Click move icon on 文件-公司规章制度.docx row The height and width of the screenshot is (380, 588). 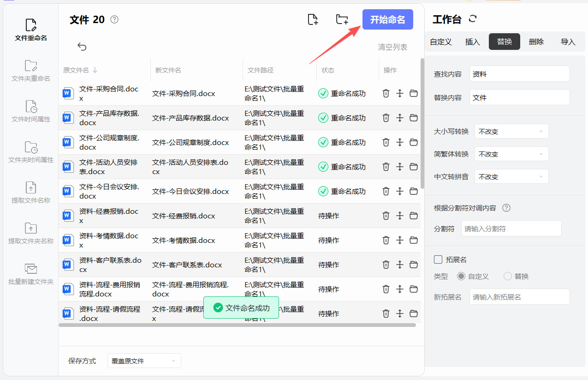click(x=400, y=142)
